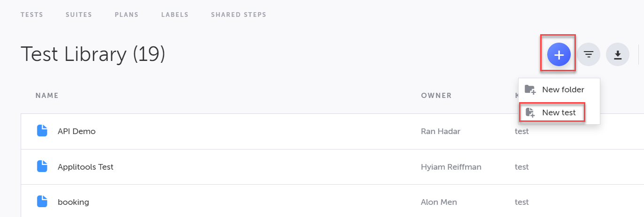Image resolution: width=644 pixels, height=217 pixels.
Task: Sort by the Name column header
Action: [x=47, y=96]
